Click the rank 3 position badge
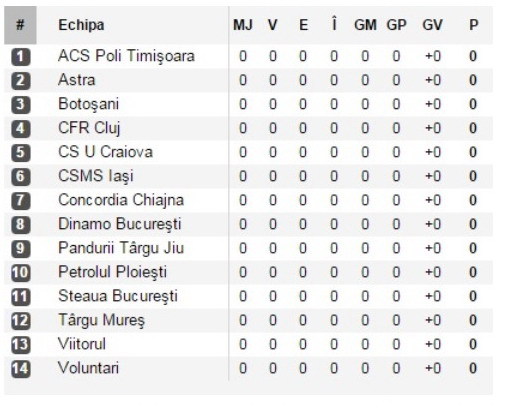Viewport: 505px width, 415px height. [x=21, y=105]
